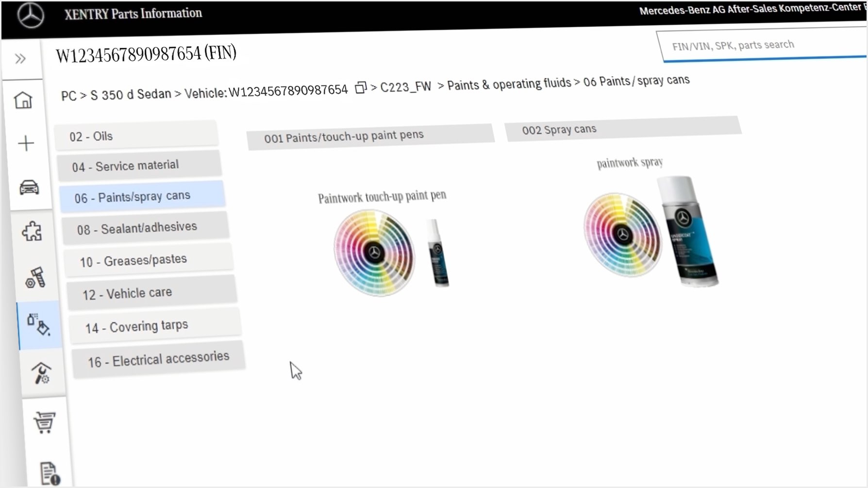Open the Home icon in sidebar
Viewport: 868px width, 488px height.
pyautogui.click(x=23, y=100)
